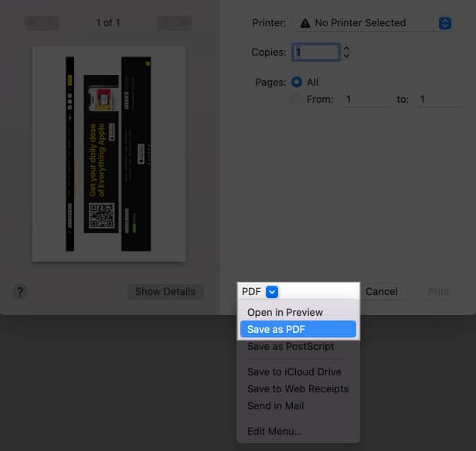Open the help question mark button

tap(20, 292)
